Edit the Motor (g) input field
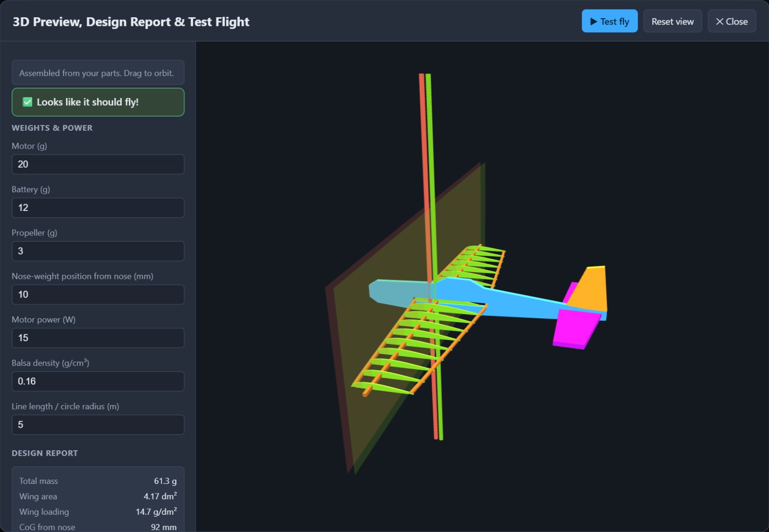Image resolution: width=769 pixels, height=532 pixels. [x=98, y=164]
